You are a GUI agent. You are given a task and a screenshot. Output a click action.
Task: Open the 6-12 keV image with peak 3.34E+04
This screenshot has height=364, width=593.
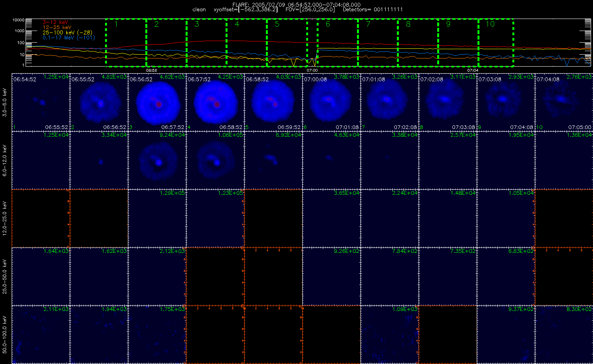(99, 160)
